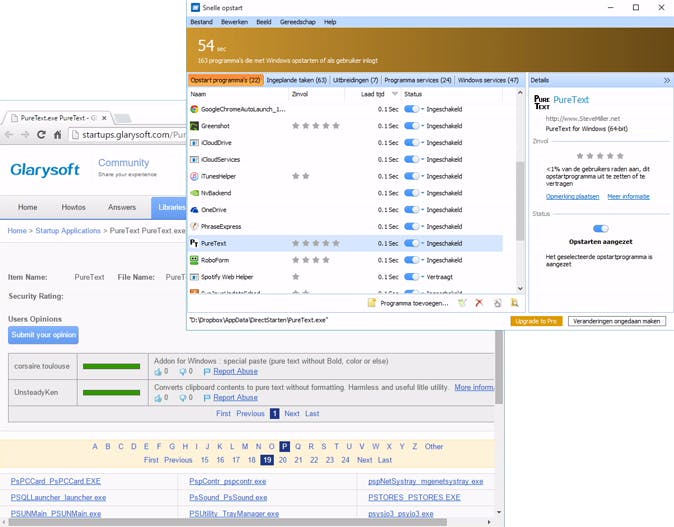
Task: Click the red X delete icon
Action: [x=479, y=303]
